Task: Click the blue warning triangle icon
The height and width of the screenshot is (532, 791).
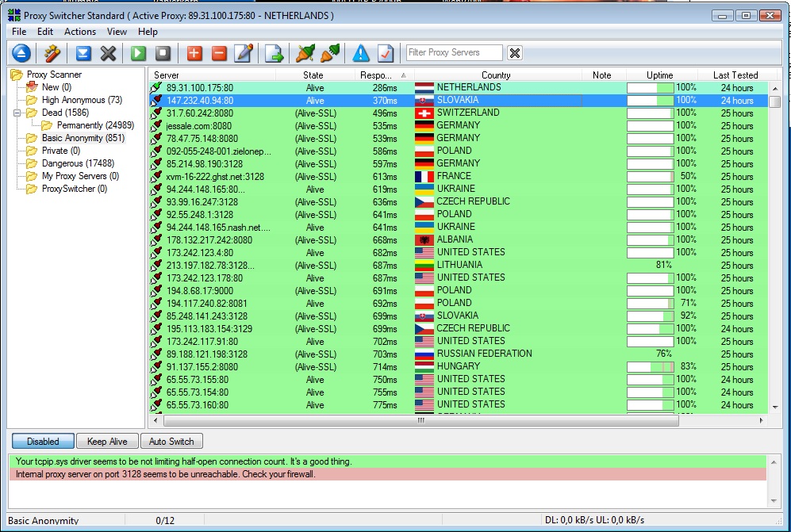Action: [x=361, y=53]
